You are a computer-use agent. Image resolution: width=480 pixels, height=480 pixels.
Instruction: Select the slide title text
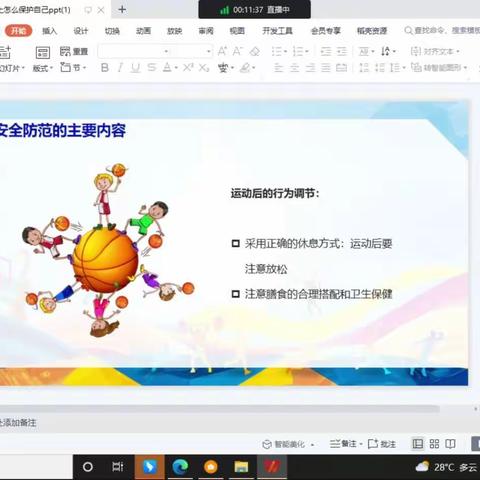(x=63, y=130)
